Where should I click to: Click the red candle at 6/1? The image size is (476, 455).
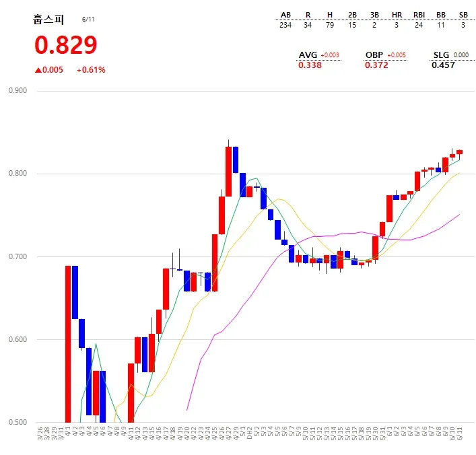pos(389,209)
